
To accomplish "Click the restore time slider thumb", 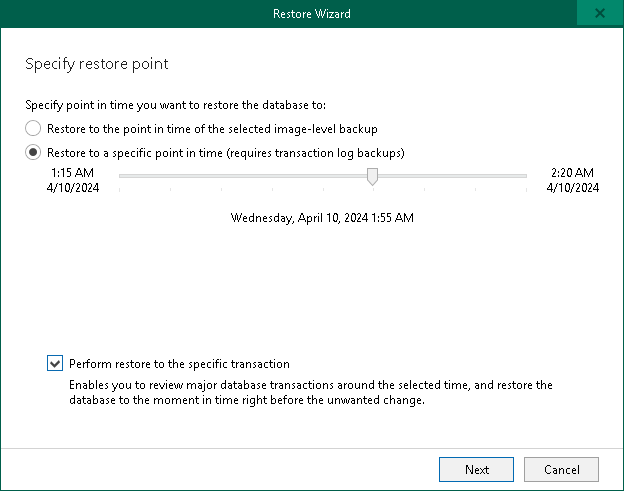I will click(372, 176).
